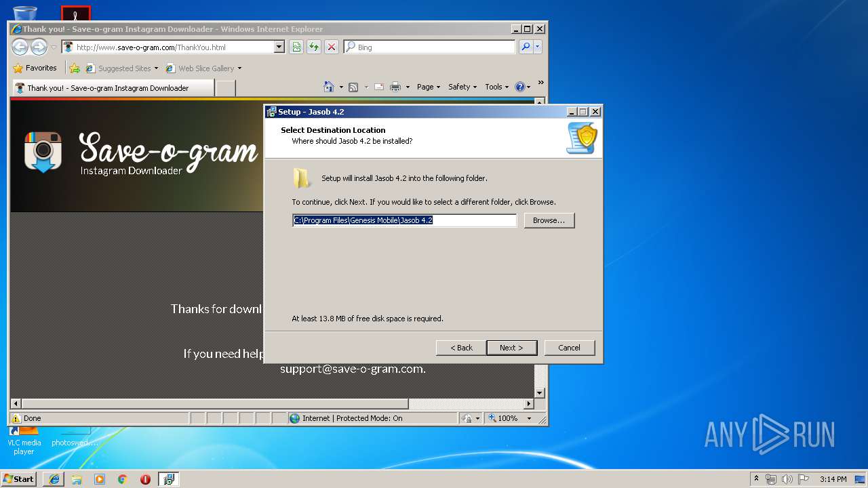Click Back in Jasob Setup

461,348
